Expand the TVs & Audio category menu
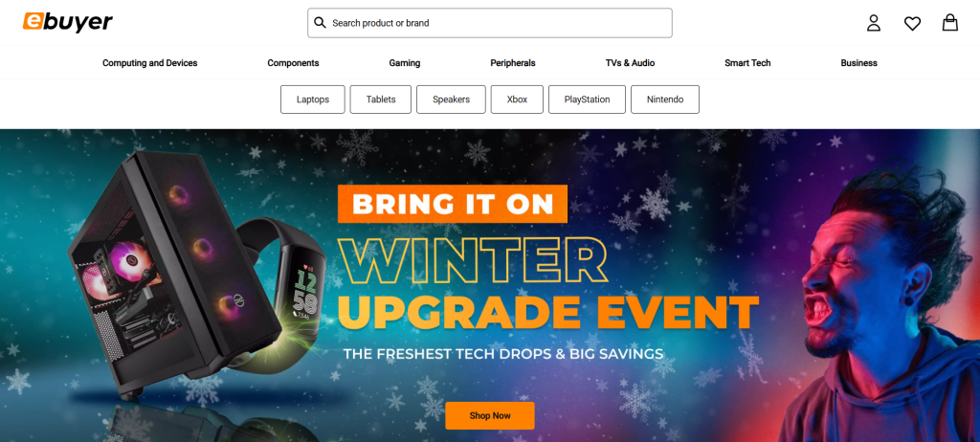This screenshot has width=980, height=442. click(x=630, y=63)
